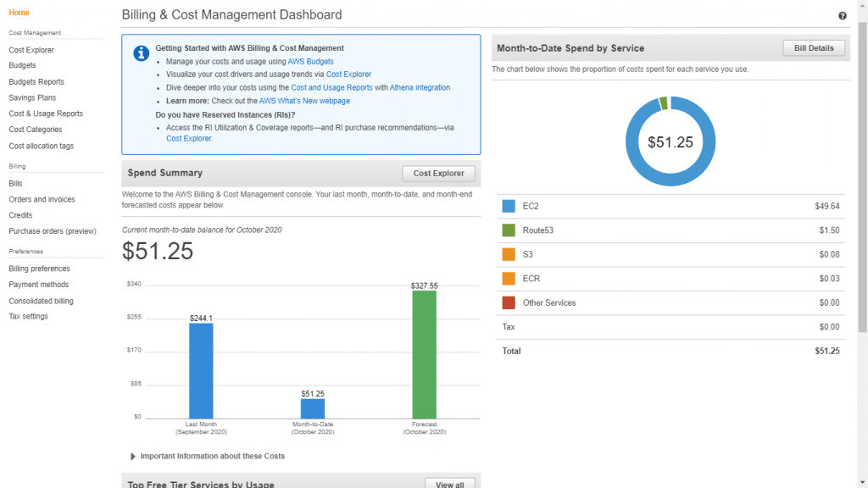Open Cost Explorer from sidebar

pyautogui.click(x=31, y=50)
